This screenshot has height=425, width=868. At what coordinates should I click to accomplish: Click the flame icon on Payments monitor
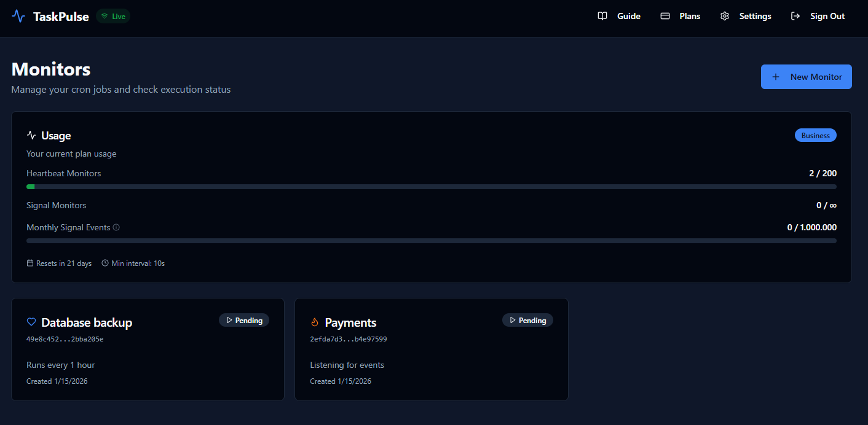point(315,321)
